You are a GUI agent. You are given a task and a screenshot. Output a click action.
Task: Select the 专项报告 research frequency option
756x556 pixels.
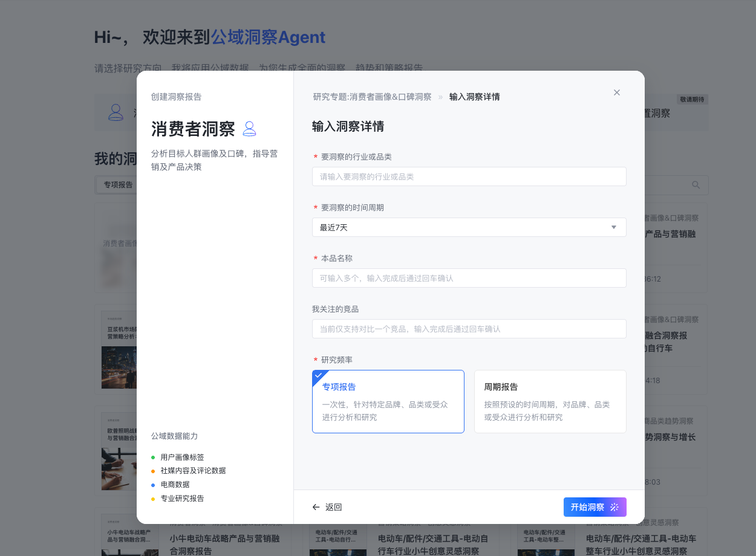pos(388,401)
